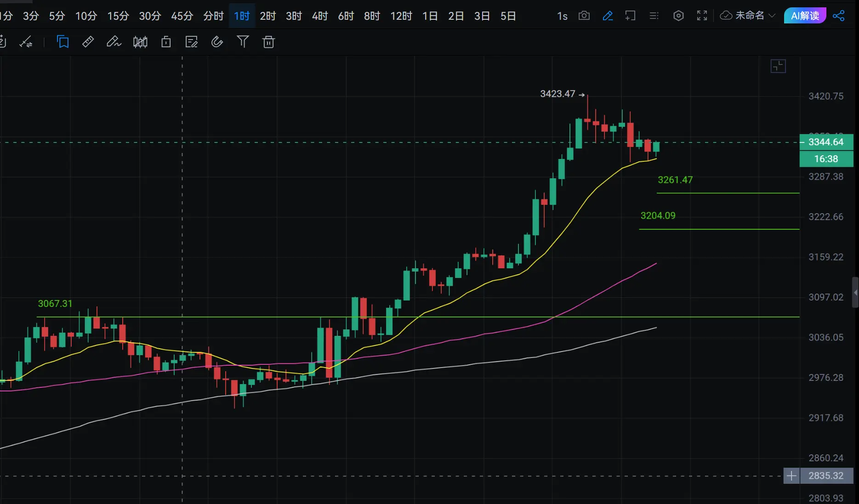Take a chart snapshot with camera icon
The image size is (859, 504).
tap(584, 16)
